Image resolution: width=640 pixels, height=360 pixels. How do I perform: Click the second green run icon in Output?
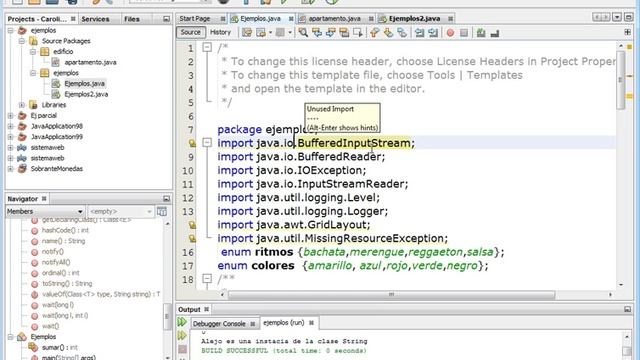click(182, 336)
